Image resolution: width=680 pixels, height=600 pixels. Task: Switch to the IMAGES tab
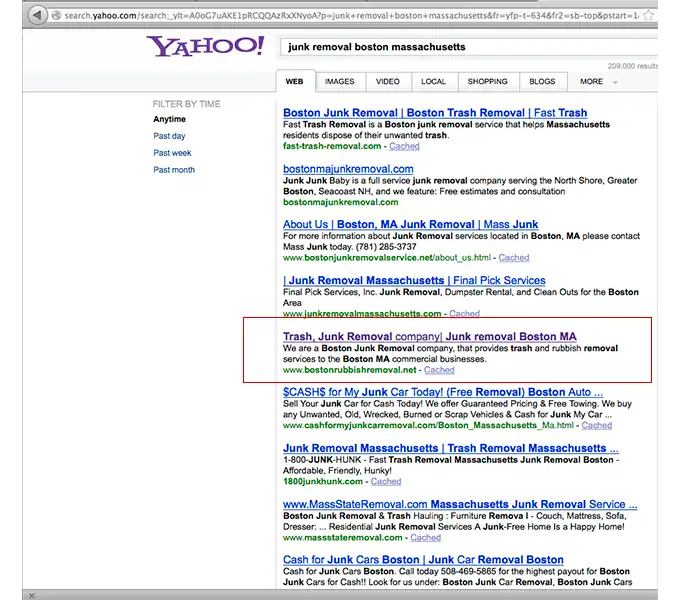[340, 82]
